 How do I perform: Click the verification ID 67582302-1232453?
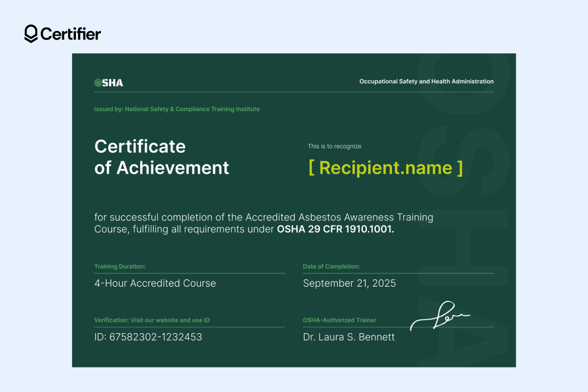148,337
